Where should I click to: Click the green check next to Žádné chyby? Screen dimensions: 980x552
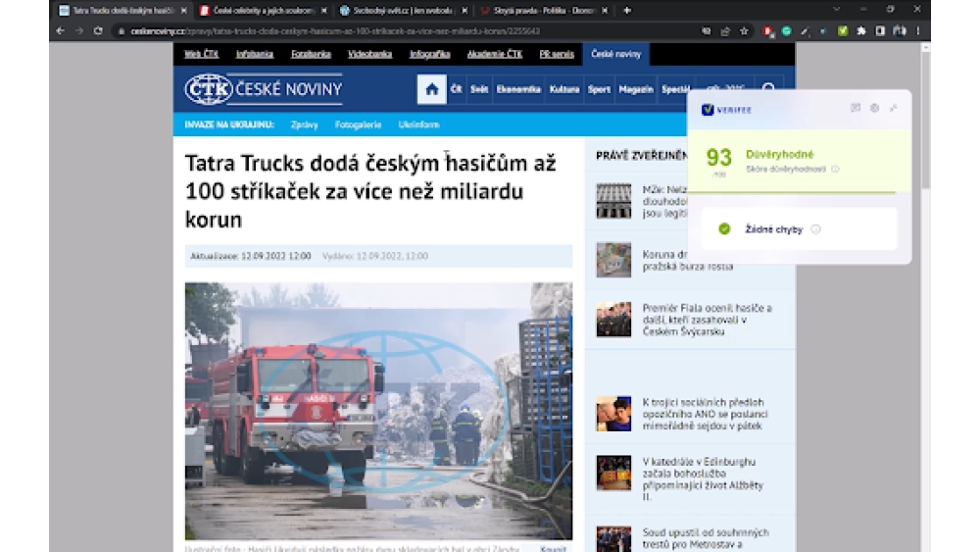(x=724, y=228)
